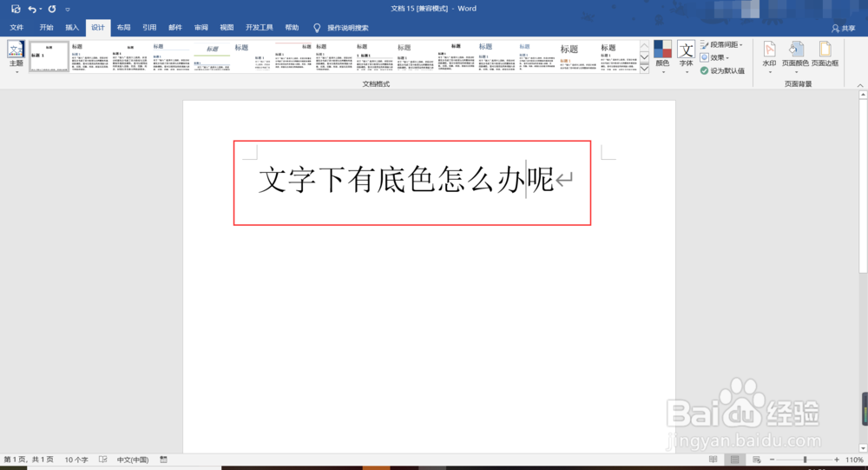Open the 页面颜色 page color menu

click(x=795, y=57)
